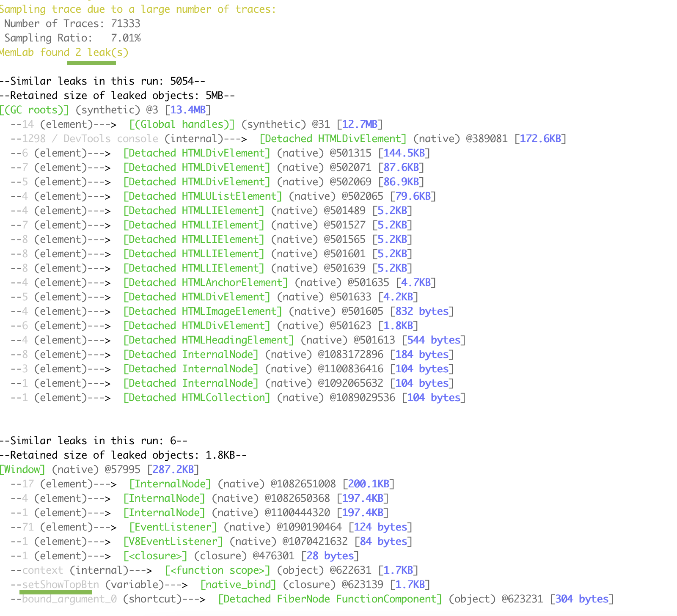
Task: Click the 12.7MB size value
Action: click(x=360, y=124)
